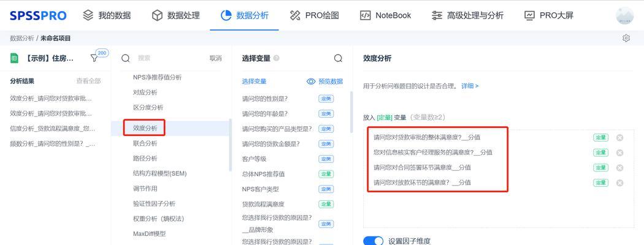Click 定类 tag of 客户等级
This screenshot has width=644, height=245.
click(326, 159)
